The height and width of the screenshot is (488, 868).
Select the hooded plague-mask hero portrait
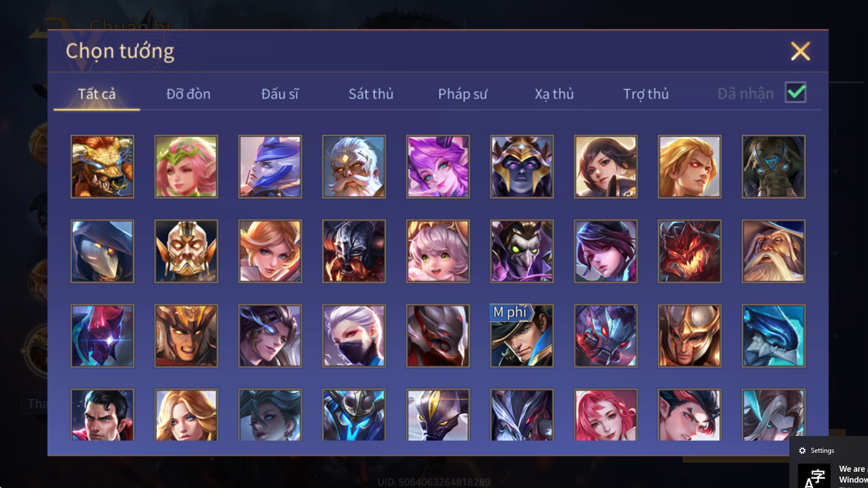coord(102,251)
